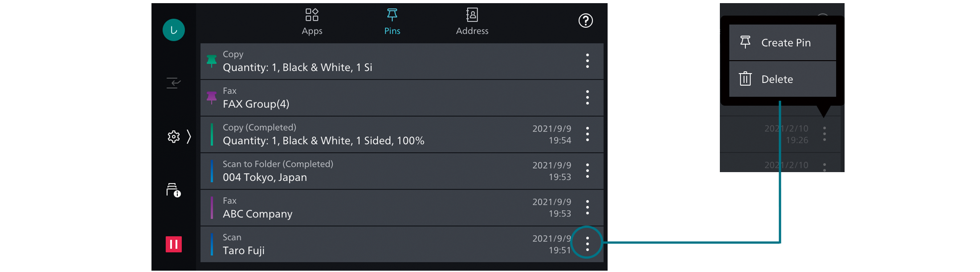The width and height of the screenshot is (980, 272).
Task: Select the Pins tab
Action: [392, 21]
